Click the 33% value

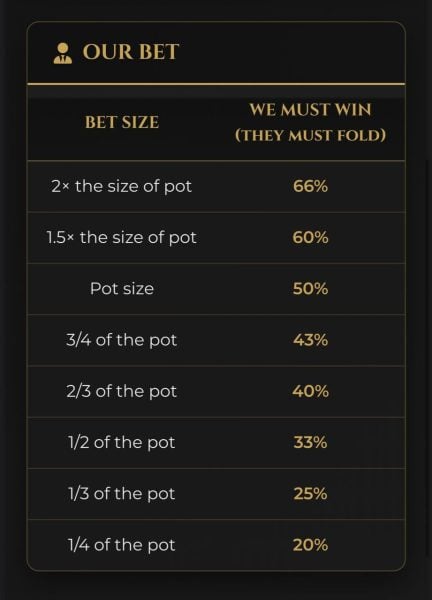pos(310,442)
